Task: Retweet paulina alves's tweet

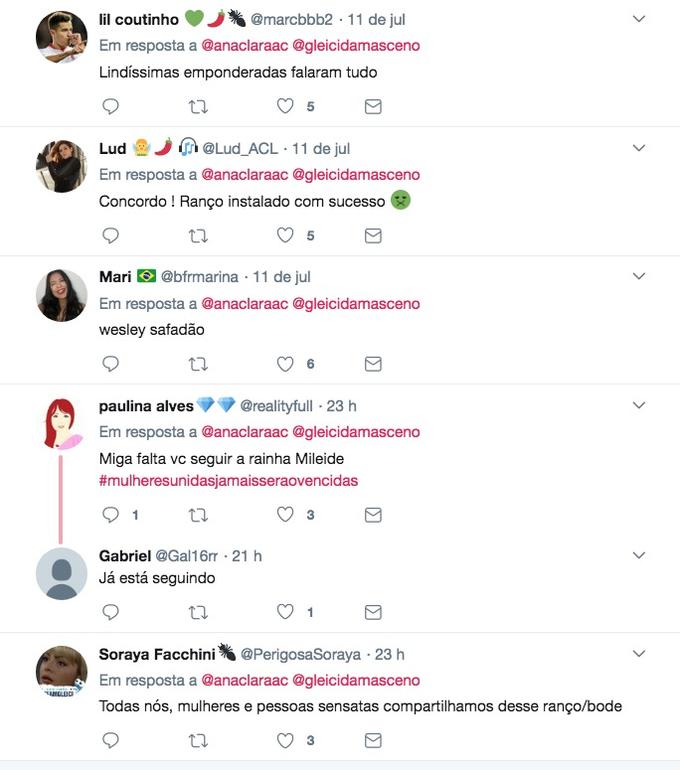Action: (198, 515)
